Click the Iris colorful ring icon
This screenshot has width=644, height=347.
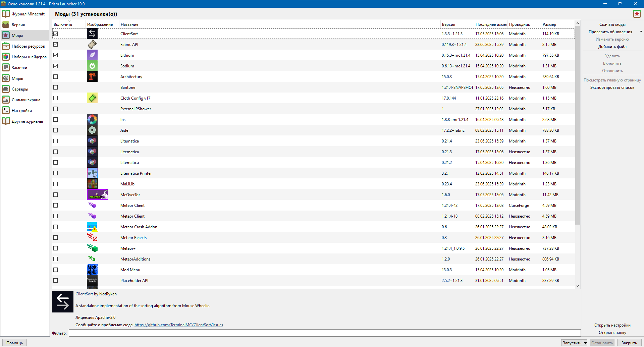coord(92,119)
